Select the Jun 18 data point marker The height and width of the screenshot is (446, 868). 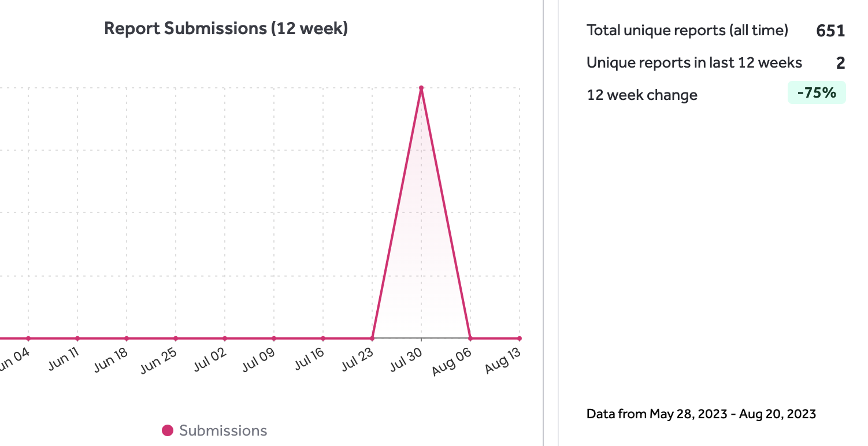click(x=127, y=339)
